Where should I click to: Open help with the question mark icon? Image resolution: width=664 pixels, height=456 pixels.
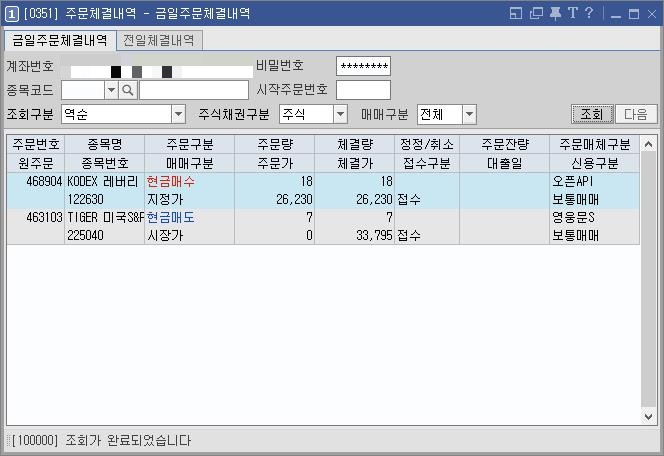[589, 13]
